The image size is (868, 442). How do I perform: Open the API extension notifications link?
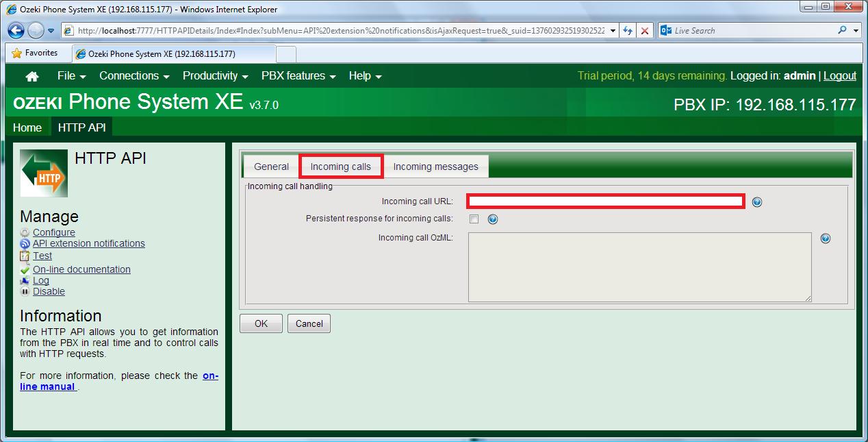(89, 243)
